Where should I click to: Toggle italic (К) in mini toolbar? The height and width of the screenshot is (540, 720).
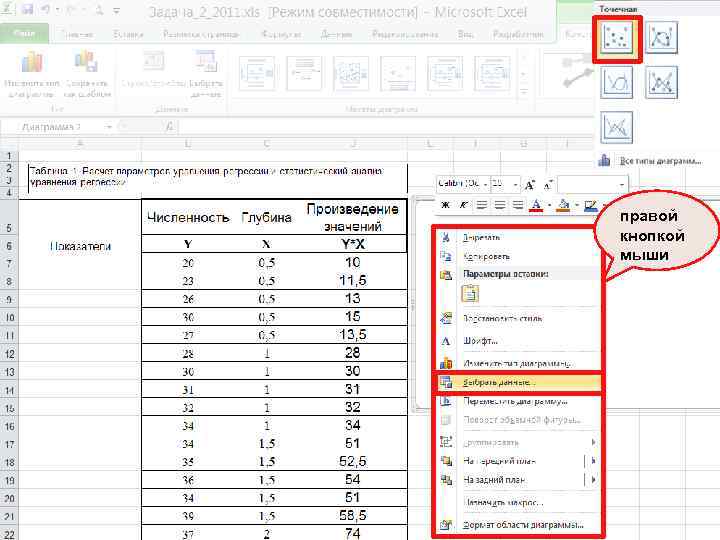[x=463, y=205]
